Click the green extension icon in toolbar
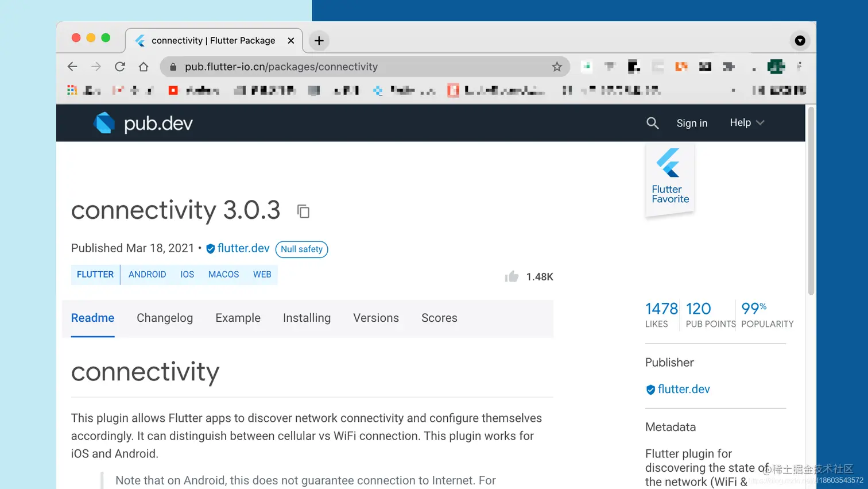868x489 pixels. [x=776, y=67]
